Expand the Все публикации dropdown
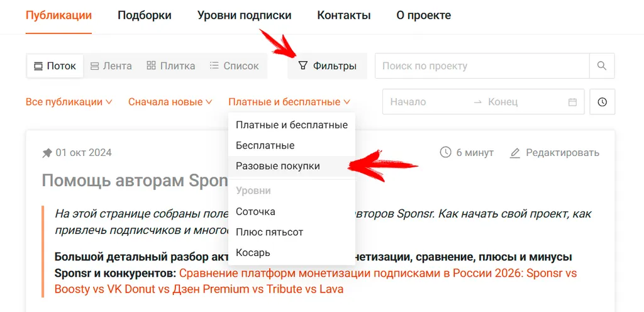The height and width of the screenshot is (312, 644). [x=69, y=102]
